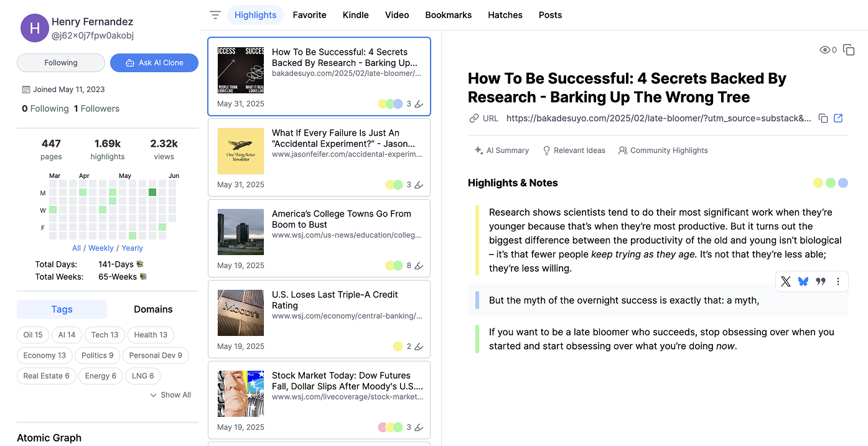
Task: Open thumbnail of How To Be Successful article
Action: (241, 70)
